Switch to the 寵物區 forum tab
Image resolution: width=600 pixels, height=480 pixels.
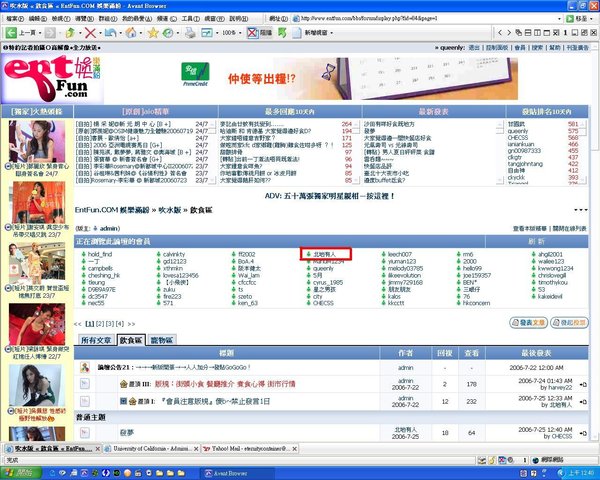pos(162,340)
